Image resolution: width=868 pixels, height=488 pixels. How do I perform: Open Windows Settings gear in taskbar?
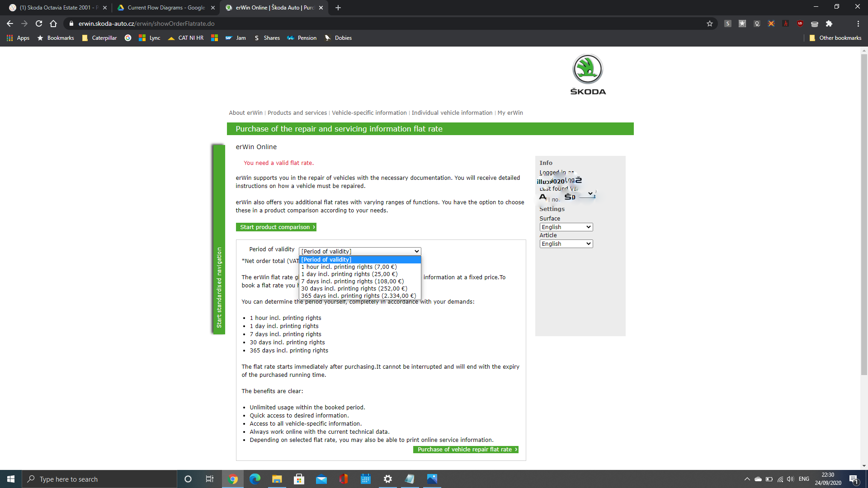click(387, 479)
